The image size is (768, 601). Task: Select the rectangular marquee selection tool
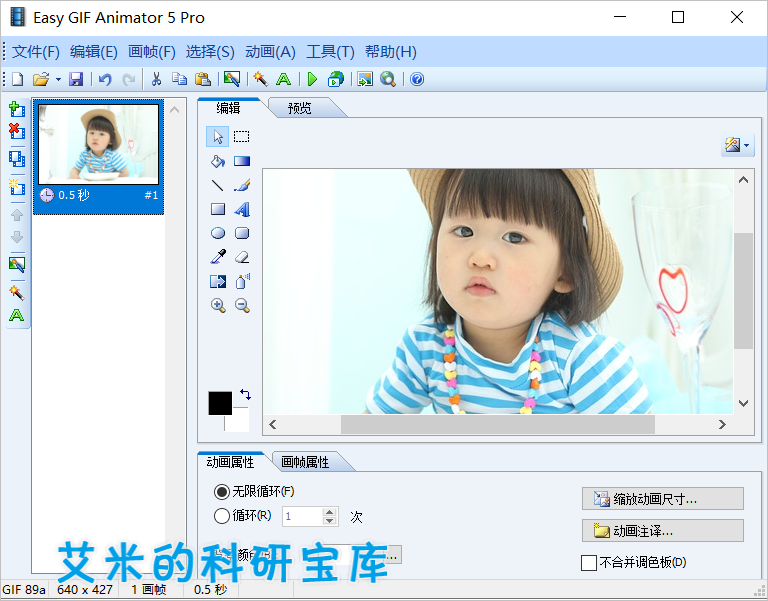[241, 137]
